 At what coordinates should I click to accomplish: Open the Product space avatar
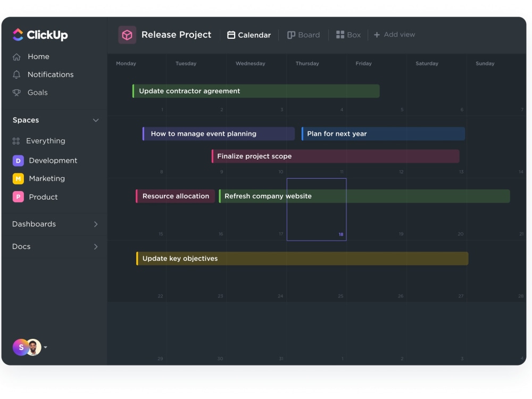pos(18,197)
